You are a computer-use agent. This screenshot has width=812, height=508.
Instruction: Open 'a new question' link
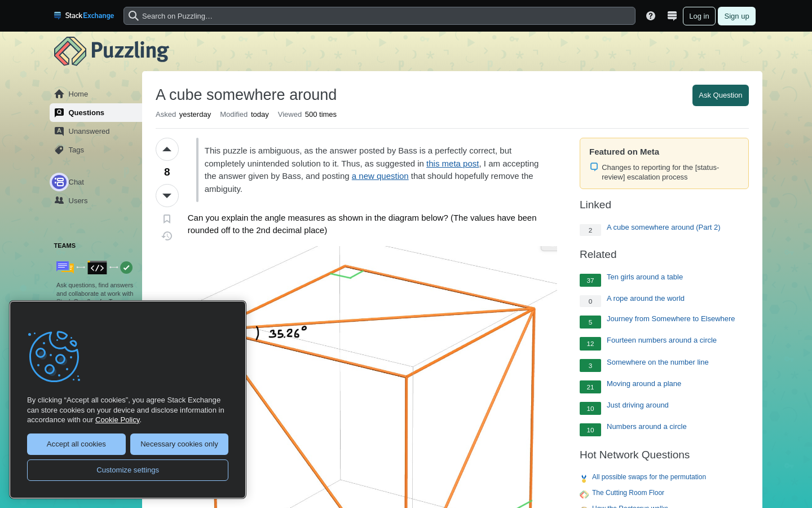(x=380, y=176)
